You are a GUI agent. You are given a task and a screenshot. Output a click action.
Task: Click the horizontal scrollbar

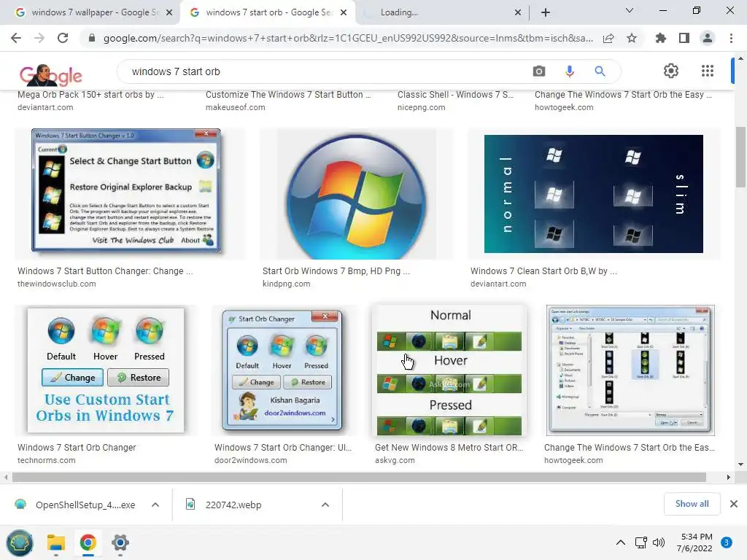pyautogui.click(x=359, y=477)
